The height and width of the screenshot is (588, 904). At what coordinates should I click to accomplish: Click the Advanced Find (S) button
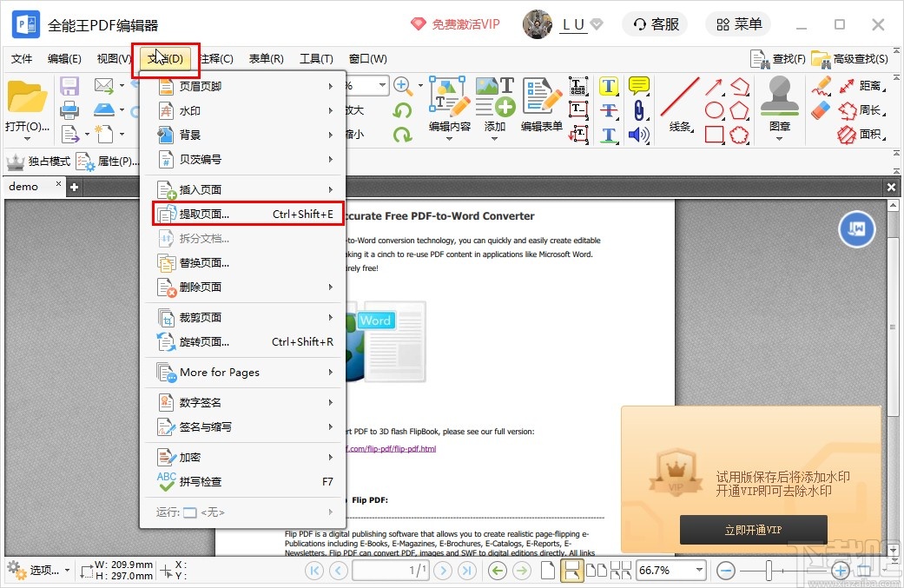click(850, 59)
